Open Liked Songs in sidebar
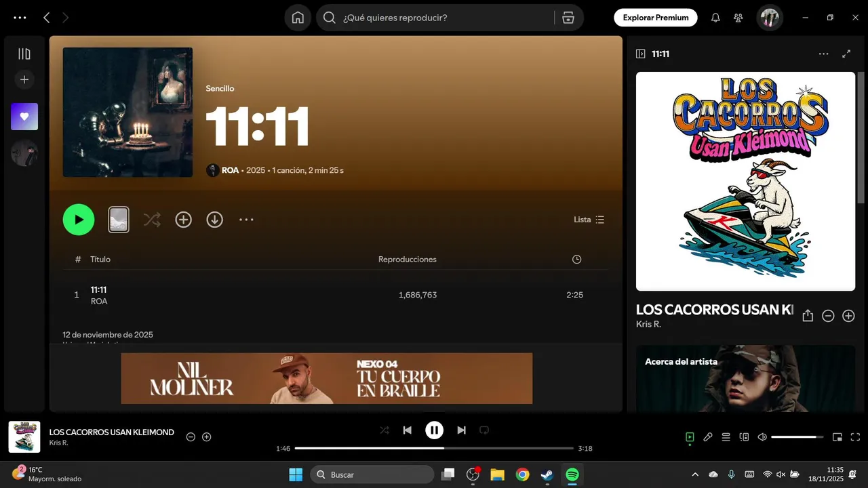The width and height of the screenshot is (868, 488). click(x=24, y=117)
